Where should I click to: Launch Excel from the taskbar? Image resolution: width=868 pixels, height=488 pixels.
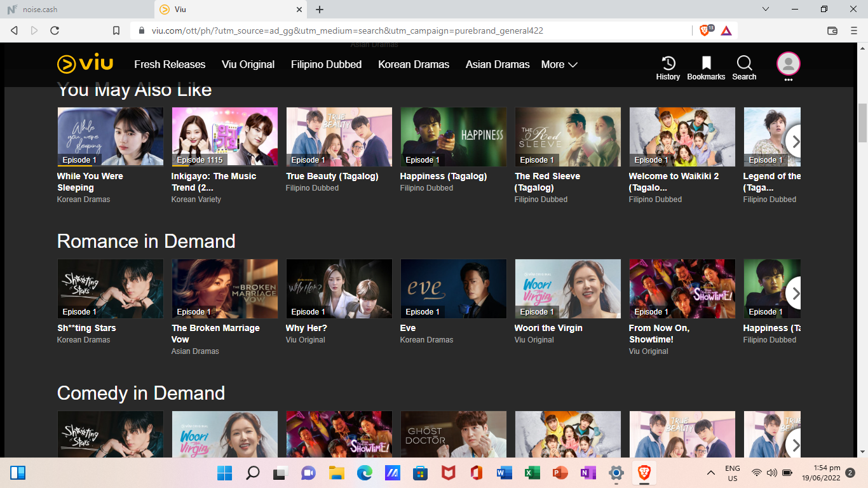(532, 473)
